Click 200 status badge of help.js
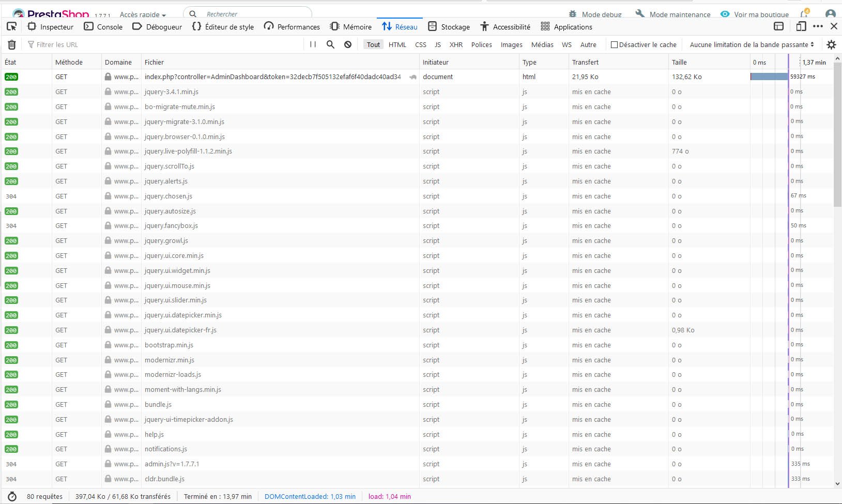Viewport: 842px width, 504px height. coord(11,434)
